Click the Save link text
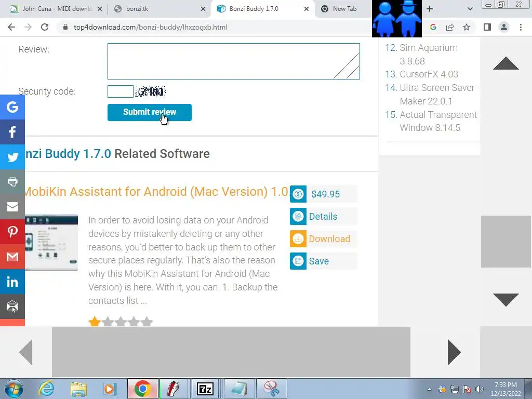 click(318, 261)
